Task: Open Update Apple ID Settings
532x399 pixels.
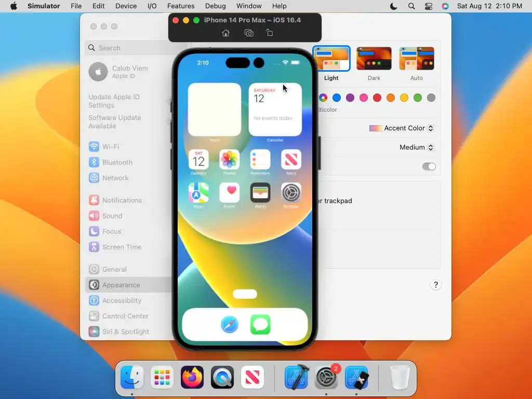Action: coord(114,101)
